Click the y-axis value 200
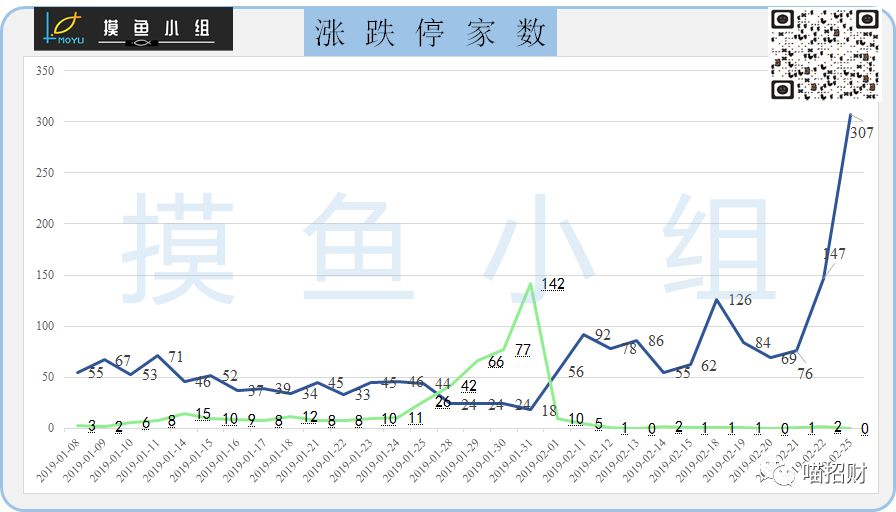Image resolution: width=896 pixels, height=512 pixels. tap(45, 224)
